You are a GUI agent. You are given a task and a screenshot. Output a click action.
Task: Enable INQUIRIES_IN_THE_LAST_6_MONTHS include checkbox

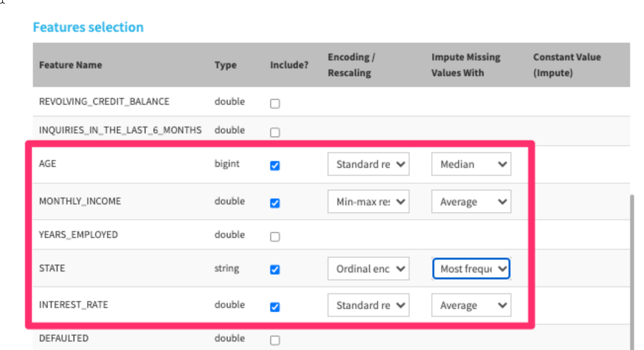click(x=275, y=132)
